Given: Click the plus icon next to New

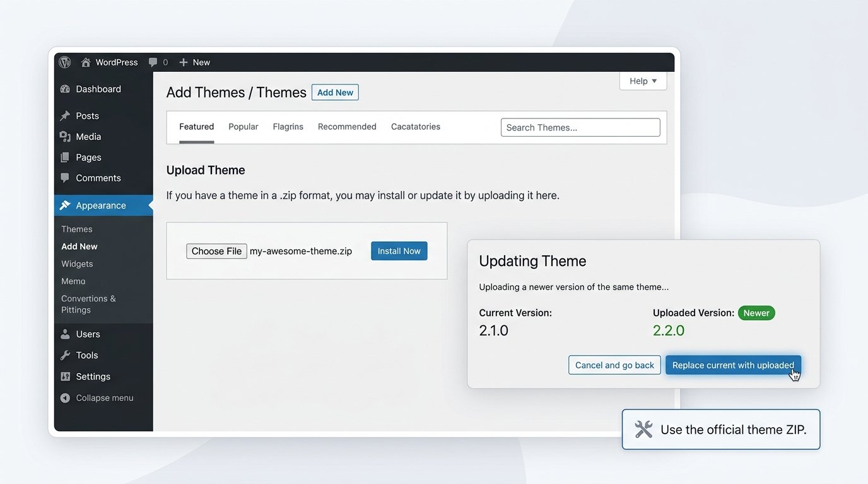Looking at the screenshot, I should (x=184, y=62).
